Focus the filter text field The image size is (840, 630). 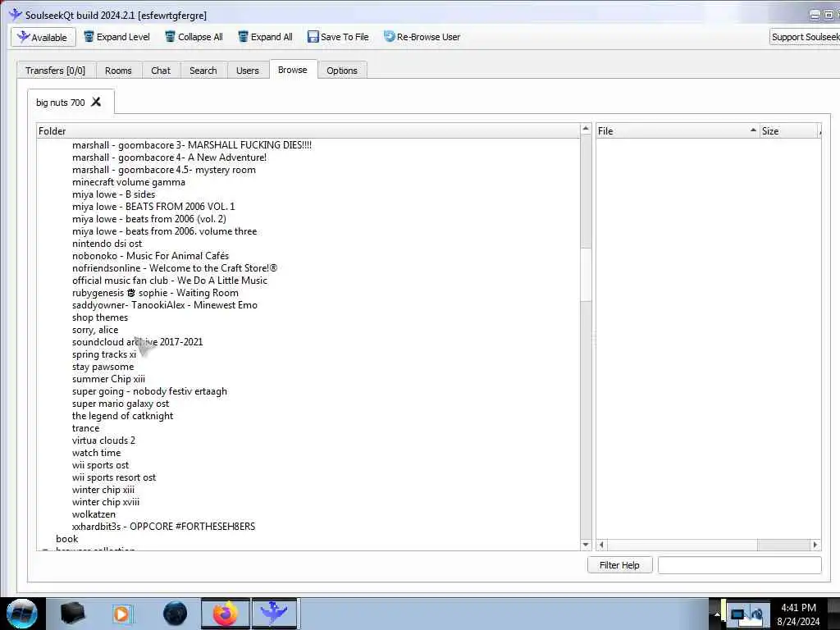pyautogui.click(x=739, y=565)
